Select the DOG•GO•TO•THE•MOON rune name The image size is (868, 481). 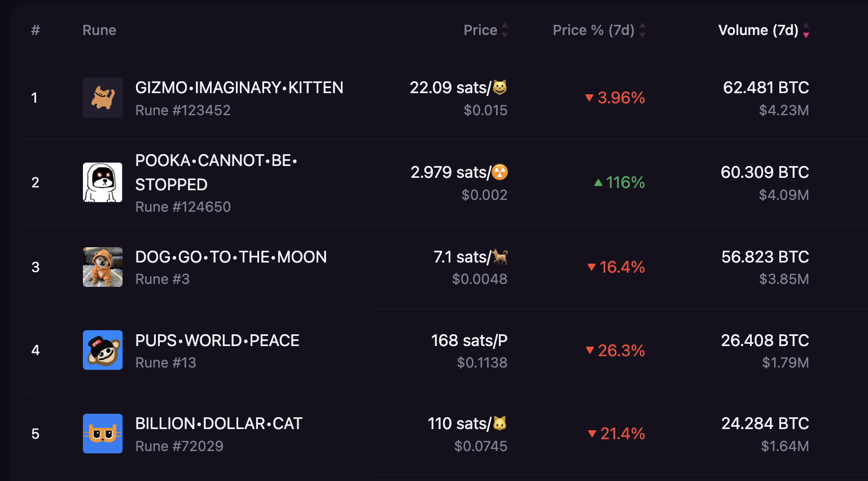[x=231, y=257]
